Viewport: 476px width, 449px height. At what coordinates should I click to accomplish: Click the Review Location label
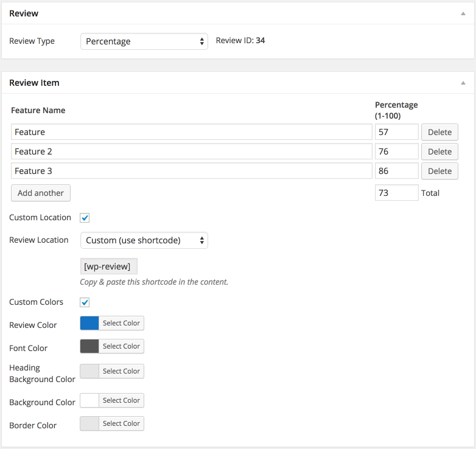click(39, 240)
